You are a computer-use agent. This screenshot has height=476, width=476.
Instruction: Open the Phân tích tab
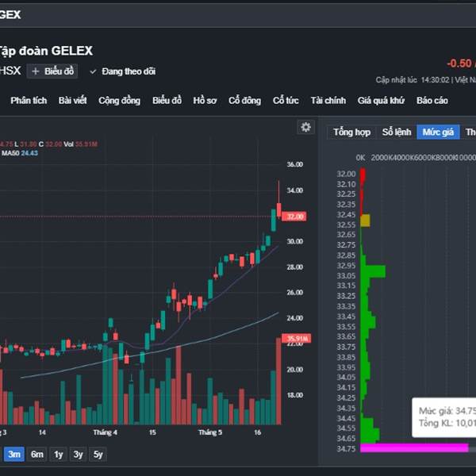(29, 101)
